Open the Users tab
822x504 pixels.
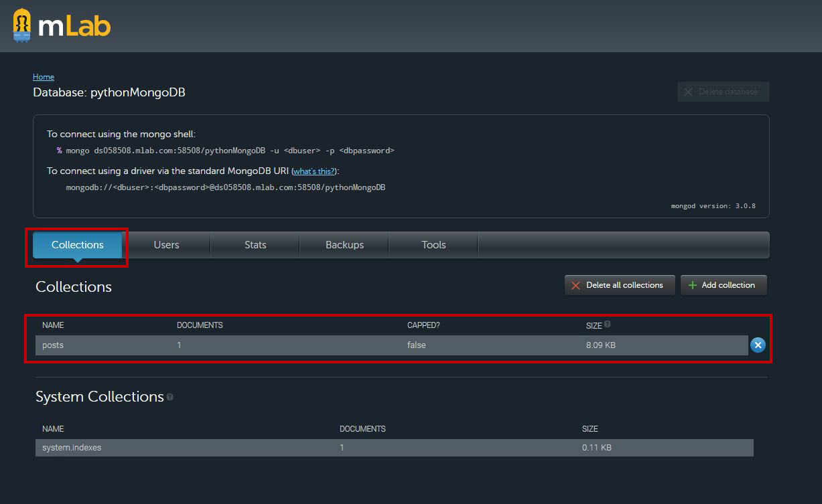pyautogui.click(x=166, y=245)
